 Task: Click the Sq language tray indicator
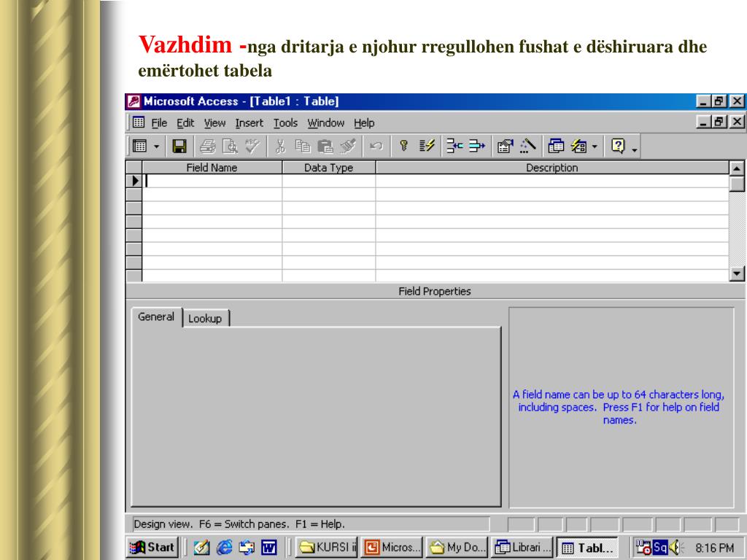pyautogui.click(x=659, y=547)
